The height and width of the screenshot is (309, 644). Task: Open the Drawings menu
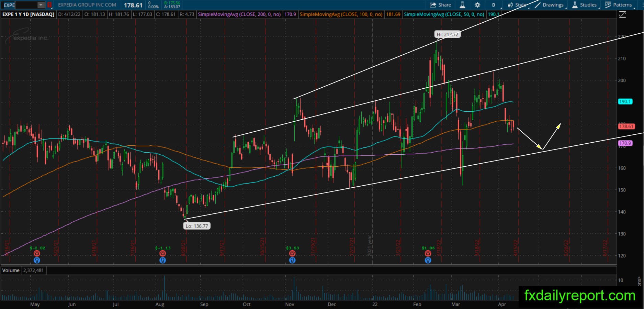pyautogui.click(x=550, y=5)
